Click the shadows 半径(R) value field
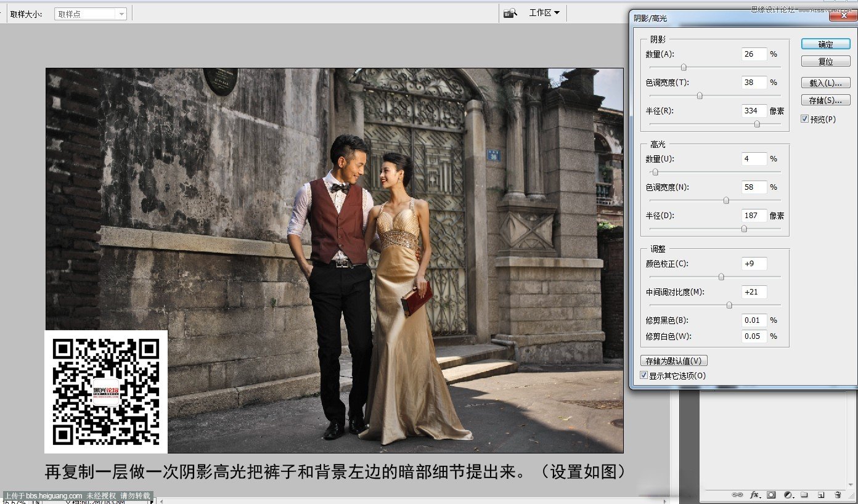Screen dimensions: 858x504 pos(754,111)
